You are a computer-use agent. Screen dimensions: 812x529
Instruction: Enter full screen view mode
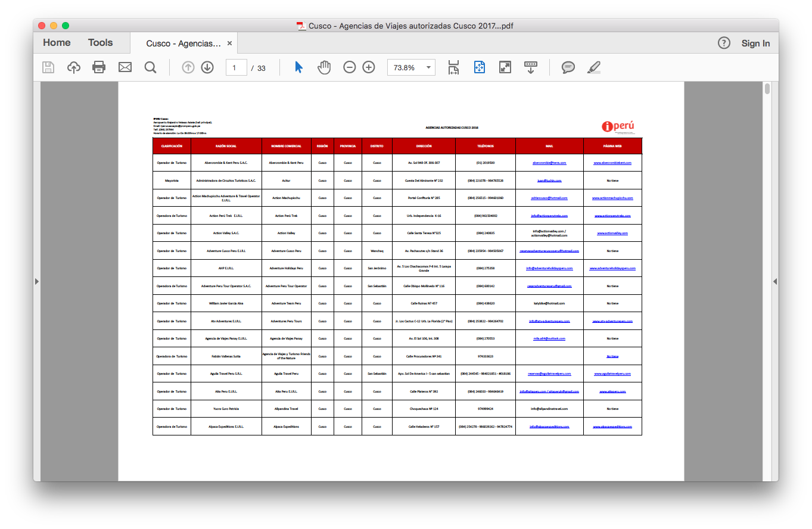click(x=505, y=67)
